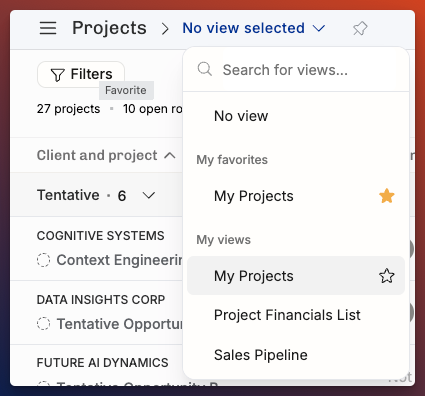Click status circle beside Data Insights opportunity
The height and width of the screenshot is (396, 425).
click(x=43, y=324)
